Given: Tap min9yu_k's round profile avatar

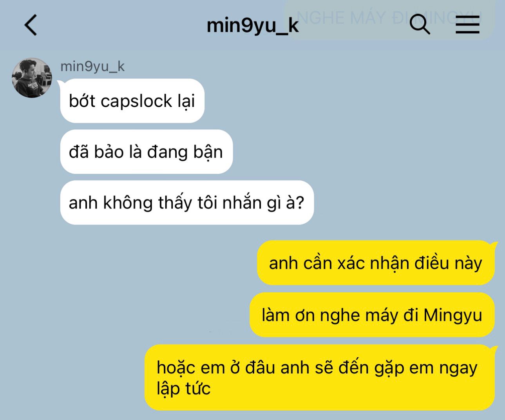Looking at the screenshot, I should point(32,78).
